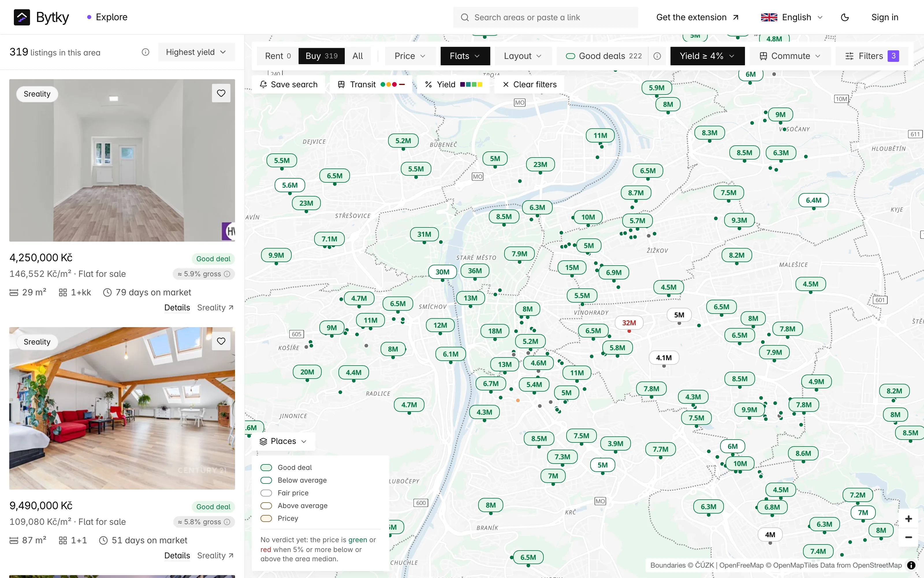Select the All listings tab
Viewport: 924px width, 578px height.
point(358,56)
